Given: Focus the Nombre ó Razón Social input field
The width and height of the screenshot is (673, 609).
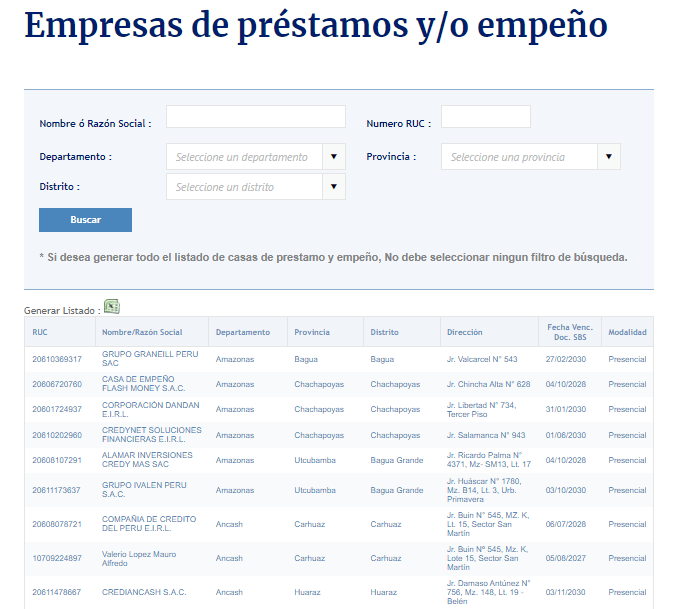Looking at the screenshot, I should [x=256, y=116].
